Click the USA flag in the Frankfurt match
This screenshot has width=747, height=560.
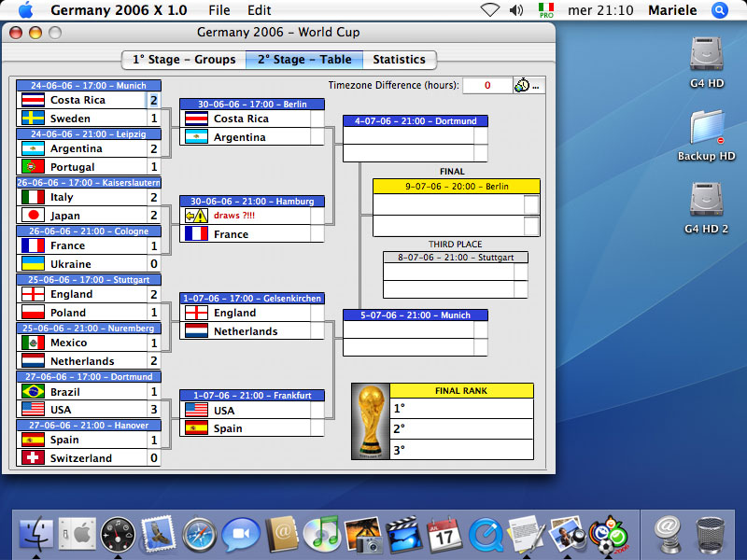coord(196,410)
